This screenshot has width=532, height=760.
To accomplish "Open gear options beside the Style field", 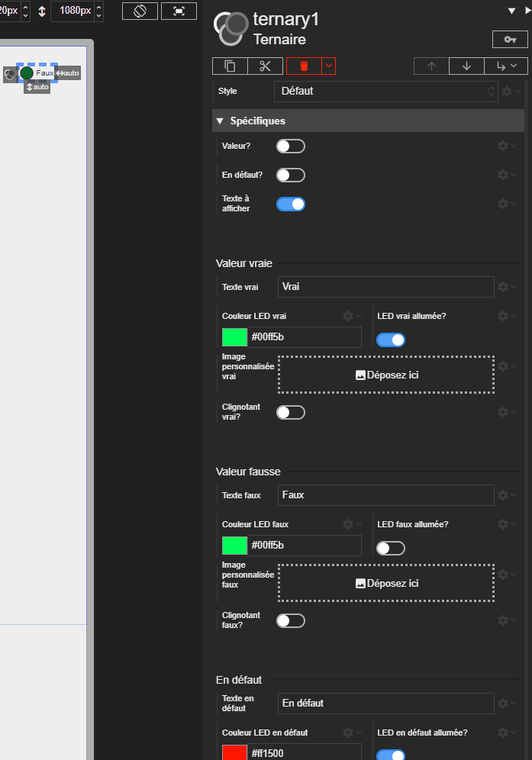I will pyautogui.click(x=511, y=91).
